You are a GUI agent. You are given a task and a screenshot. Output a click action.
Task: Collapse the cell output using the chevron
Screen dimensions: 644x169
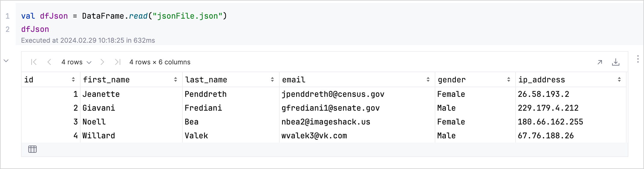(6, 61)
